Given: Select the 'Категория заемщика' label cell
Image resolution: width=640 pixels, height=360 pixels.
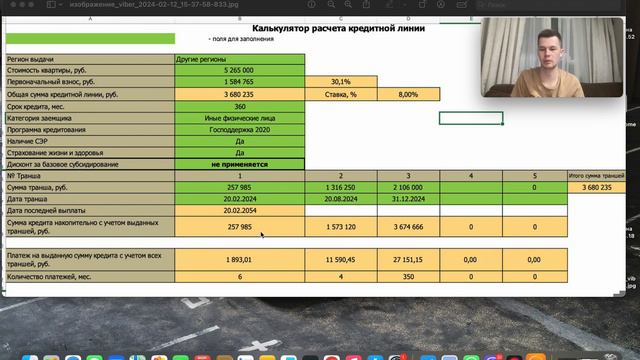Looking at the screenshot, I should click(90, 118).
